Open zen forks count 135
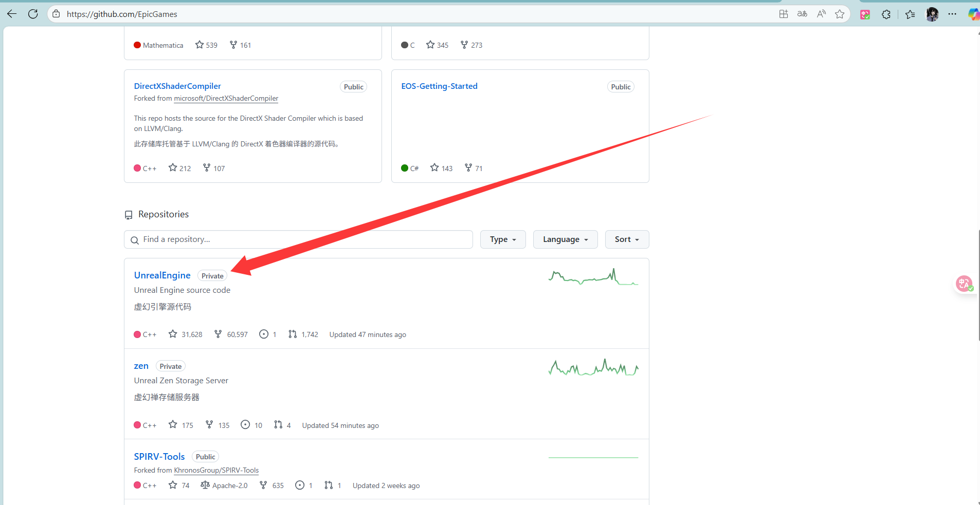980x505 pixels. 217,425
